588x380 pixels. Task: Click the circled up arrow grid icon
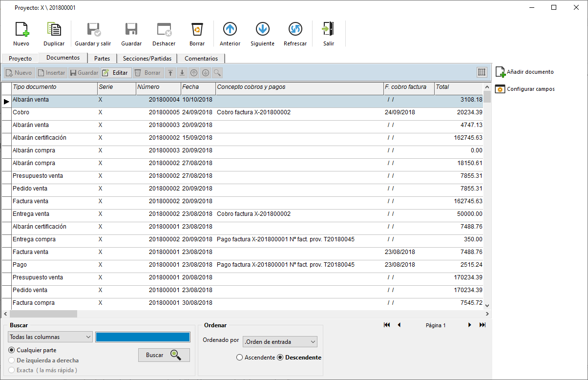click(x=194, y=73)
